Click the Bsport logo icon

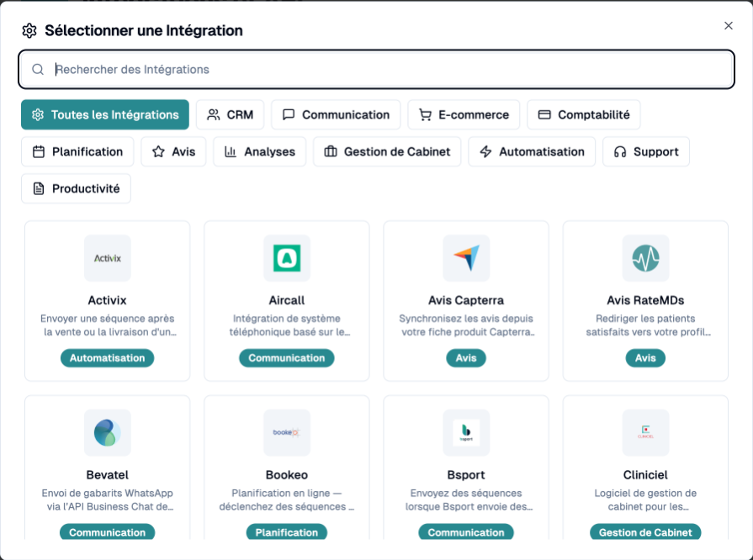tap(466, 433)
